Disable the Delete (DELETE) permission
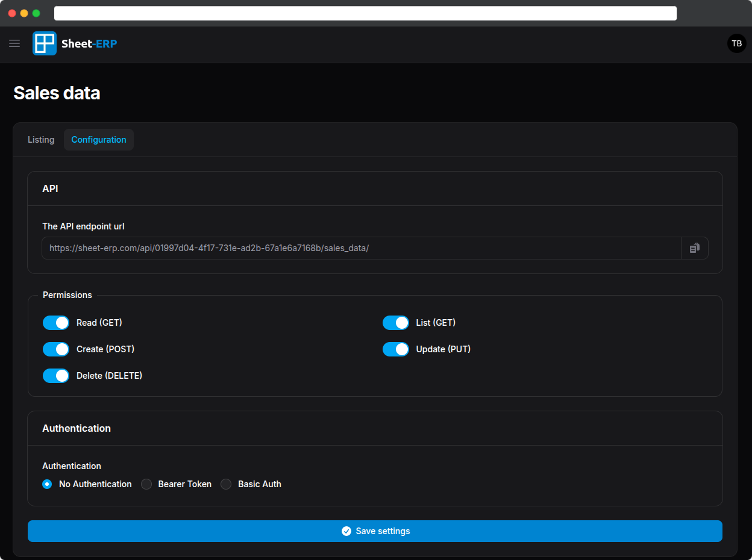Image resolution: width=752 pixels, height=560 pixels. click(56, 375)
